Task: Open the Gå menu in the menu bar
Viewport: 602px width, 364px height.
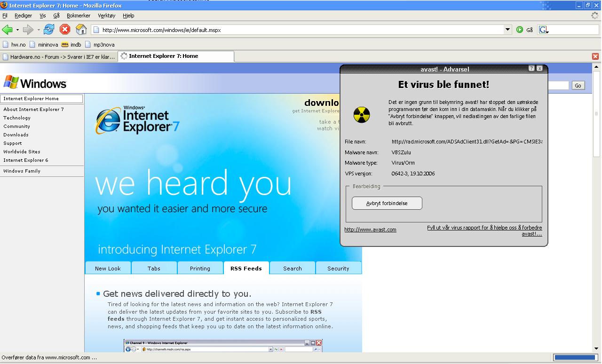Action: tap(56, 16)
